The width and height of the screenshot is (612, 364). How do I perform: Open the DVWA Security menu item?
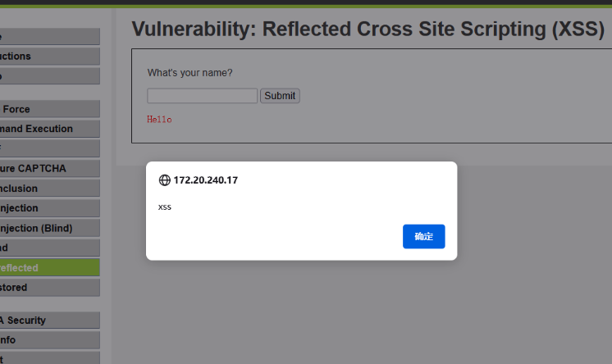tap(49, 321)
